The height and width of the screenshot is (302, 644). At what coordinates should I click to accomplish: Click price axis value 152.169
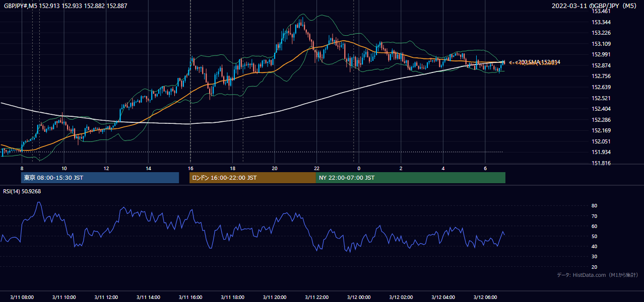pyautogui.click(x=601, y=130)
